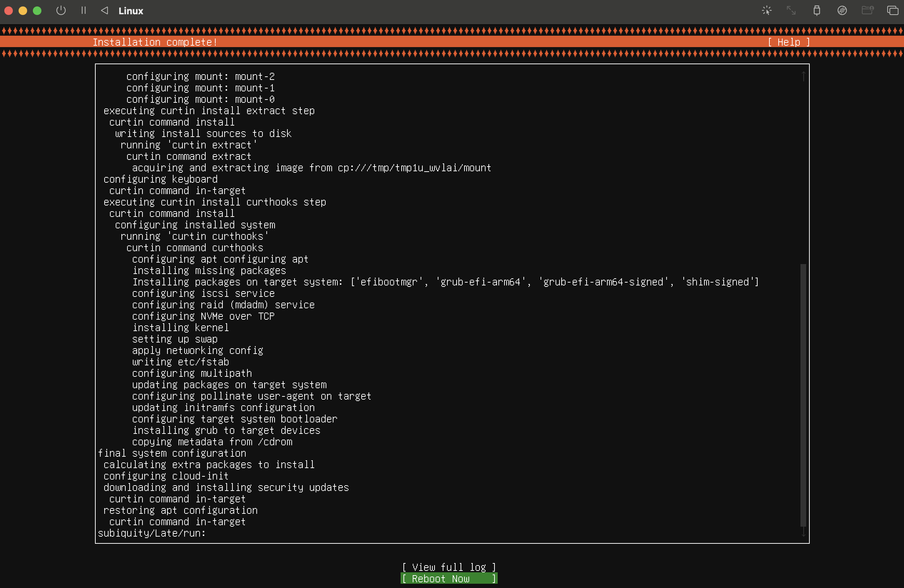Click the scroll down arrow in the log
Screen dimensions: 904x588
coord(803,532)
